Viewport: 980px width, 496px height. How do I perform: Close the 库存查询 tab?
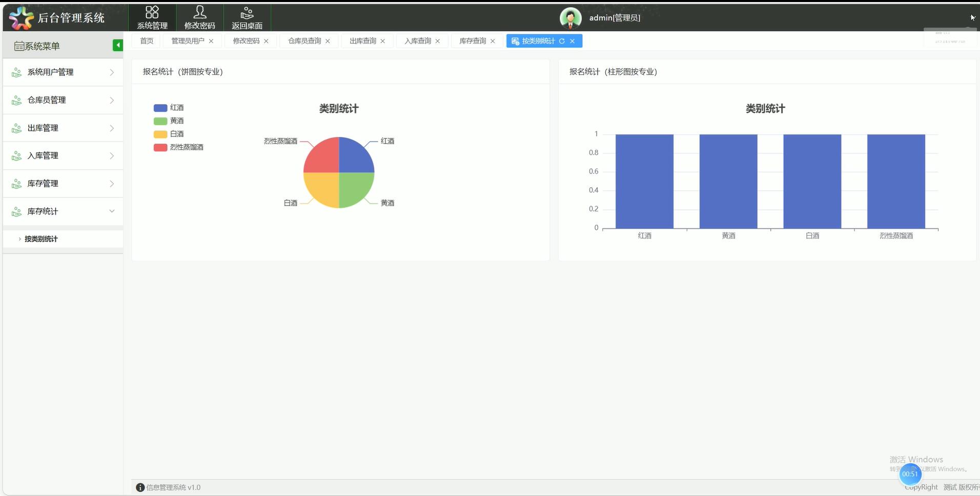(493, 41)
